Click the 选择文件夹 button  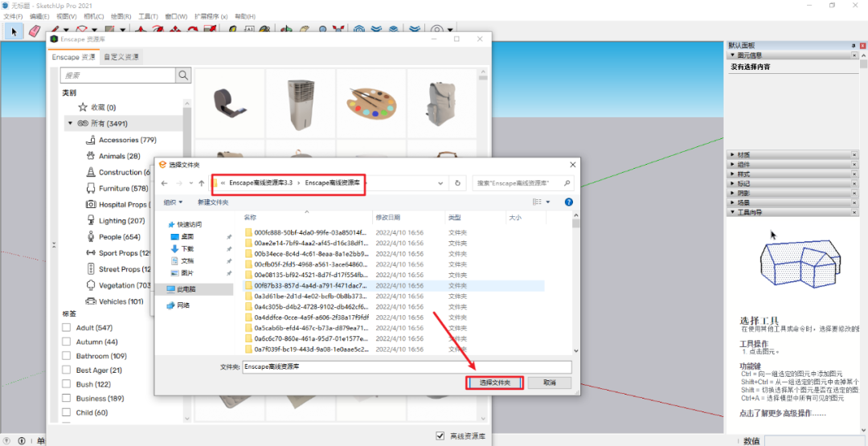pyautogui.click(x=495, y=383)
